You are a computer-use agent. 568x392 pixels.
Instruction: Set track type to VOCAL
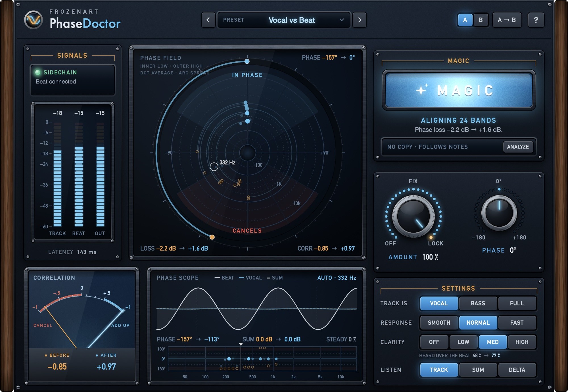439,303
